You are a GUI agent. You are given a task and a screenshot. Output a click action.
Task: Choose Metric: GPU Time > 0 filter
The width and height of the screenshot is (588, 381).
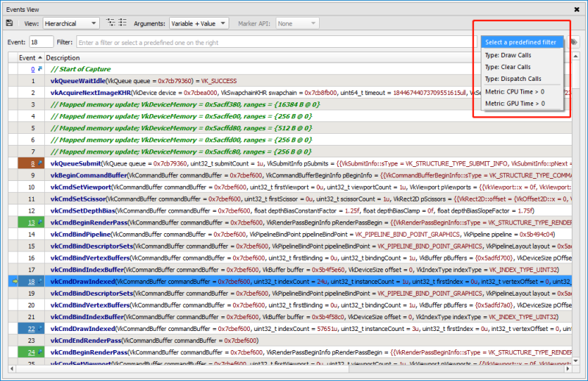[522, 103]
